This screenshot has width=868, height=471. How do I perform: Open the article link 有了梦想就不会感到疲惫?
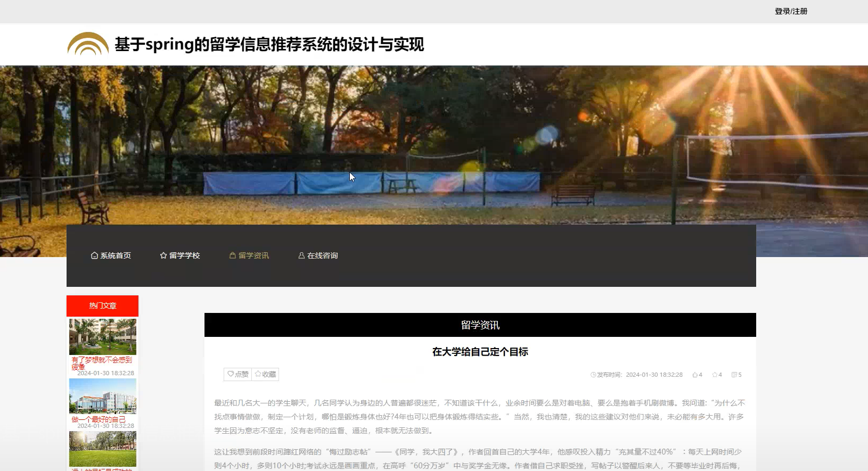point(102,363)
